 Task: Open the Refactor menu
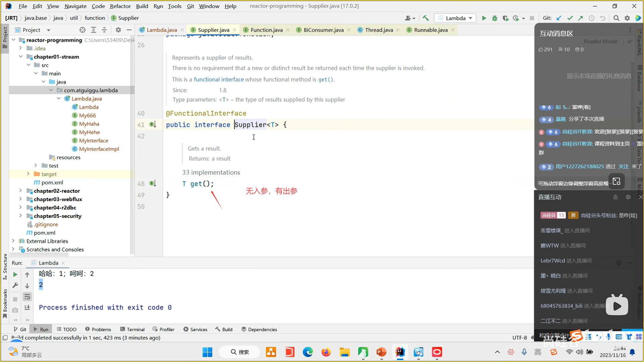tap(120, 6)
